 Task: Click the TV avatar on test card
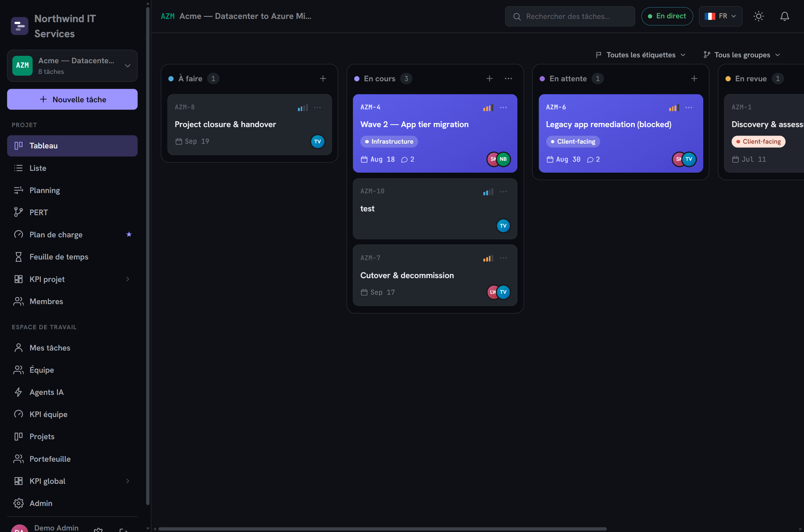pos(503,226)
